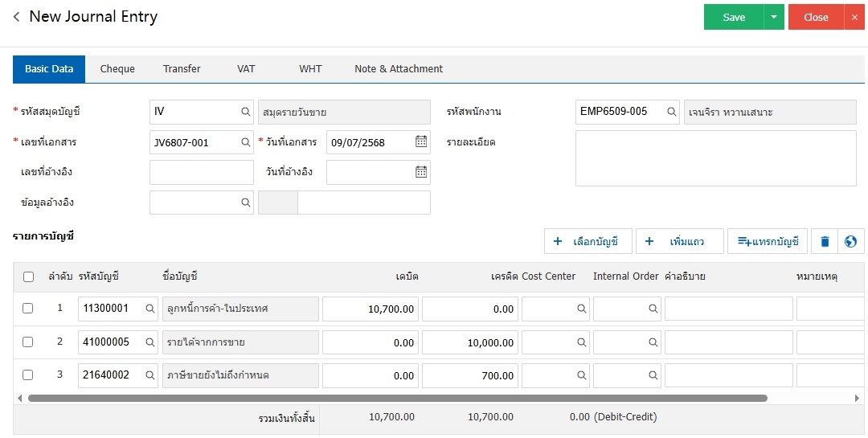Click the trash delete icon above table
This screenshot has width=868, height=438.
[824, 241]
